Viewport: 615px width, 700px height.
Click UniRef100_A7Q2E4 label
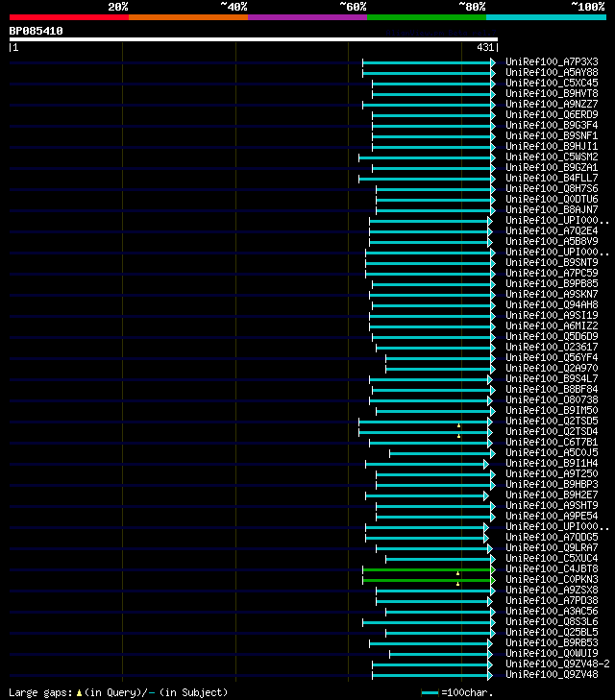click(552, 230)
